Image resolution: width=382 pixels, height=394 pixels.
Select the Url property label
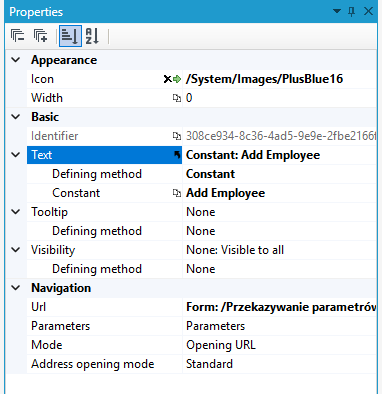[x=38, y=307]
